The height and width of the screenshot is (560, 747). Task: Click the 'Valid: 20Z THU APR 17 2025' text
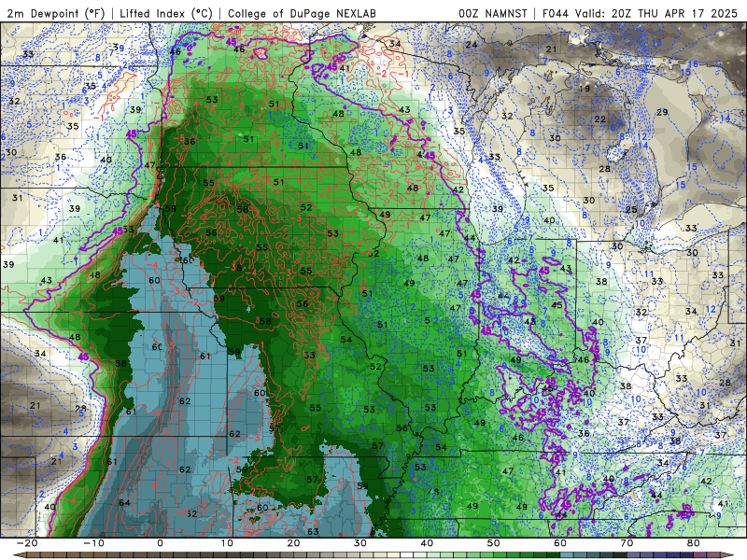(x=656, y=13)
